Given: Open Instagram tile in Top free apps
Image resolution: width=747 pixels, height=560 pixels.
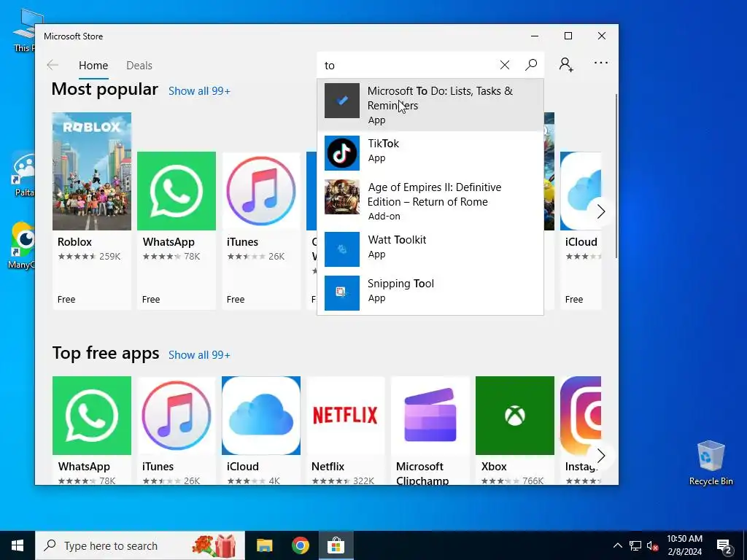Looking at the screenshot, I should click(x=581, y=430).
